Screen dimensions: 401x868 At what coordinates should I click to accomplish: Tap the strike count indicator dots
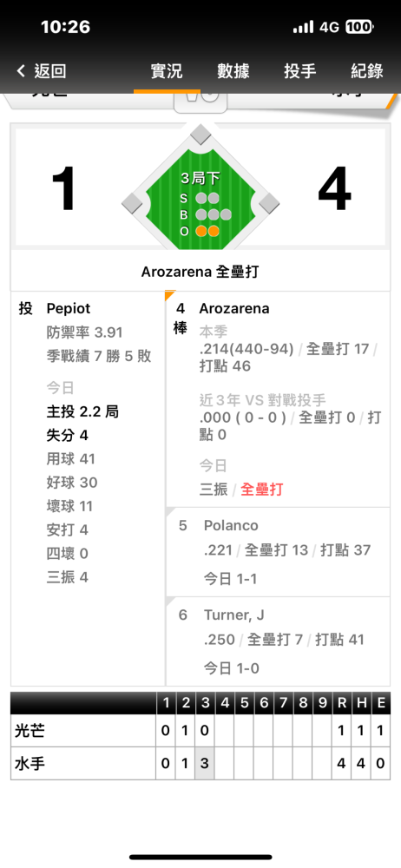(207, 198)
